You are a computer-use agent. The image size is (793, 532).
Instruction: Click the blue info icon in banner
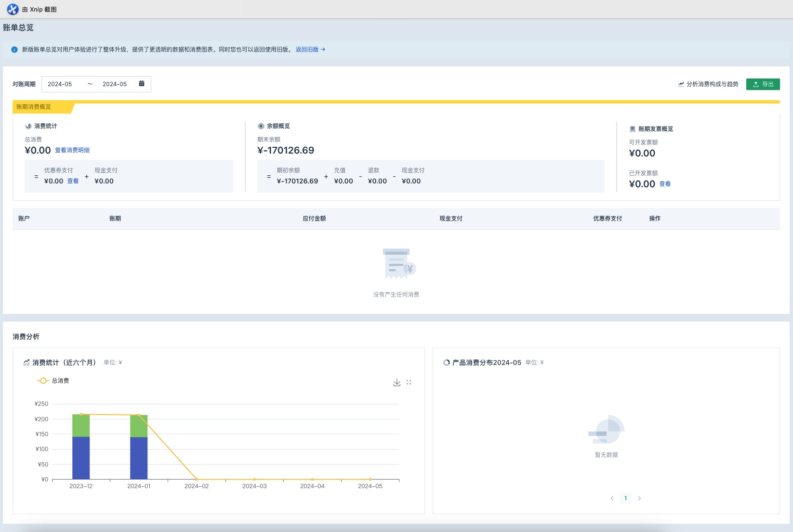[x=14, y=50]
